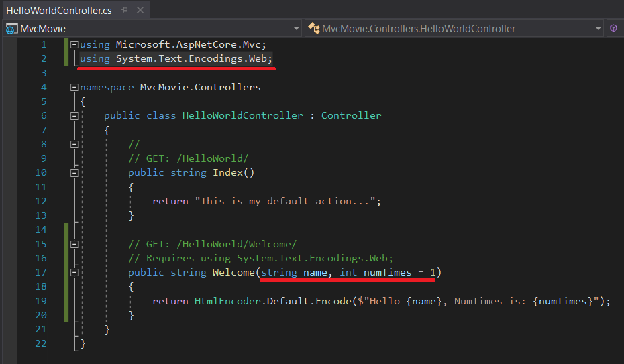
Task: Click the 'string name' parameter on line 17
Action: (x=294, y=272)
